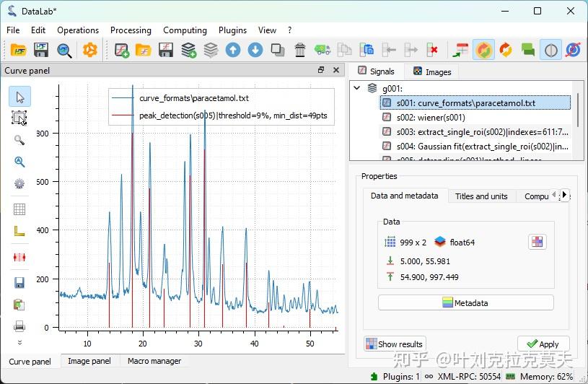
Task: Click the green arrow and table icon
Action: point(460,50)
